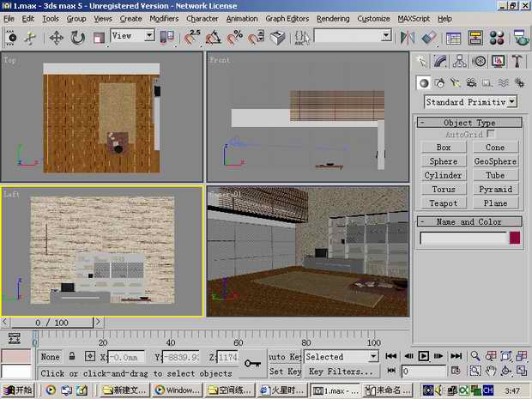
Task: Click the Set Key button
Action: point(285,372)
